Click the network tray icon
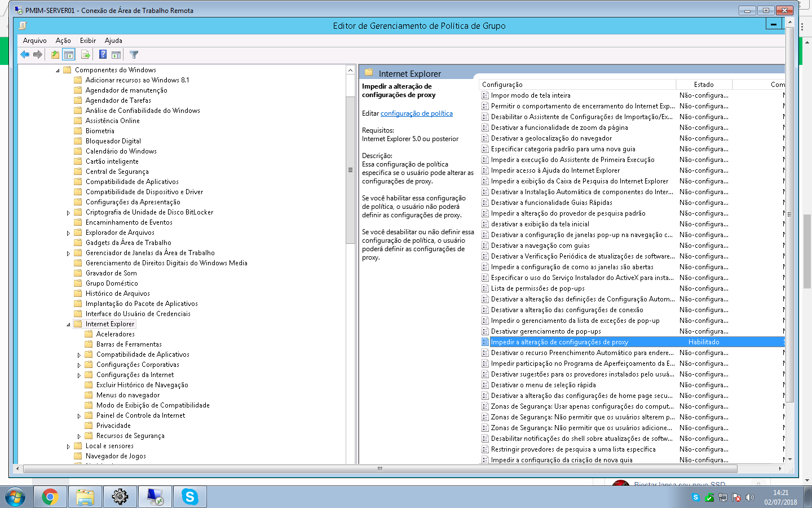Image resolution: width=812 pixels, height=508 pixels. (722, 497)
